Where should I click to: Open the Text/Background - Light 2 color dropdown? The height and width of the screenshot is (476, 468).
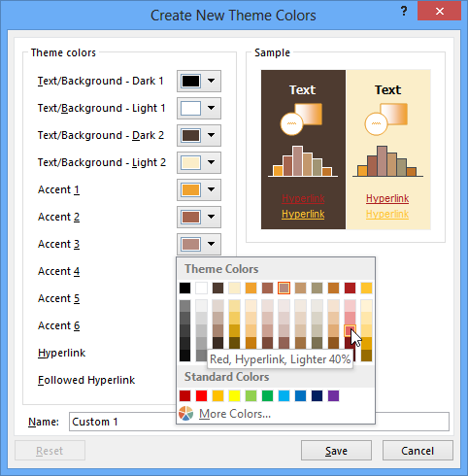(199, 162)
